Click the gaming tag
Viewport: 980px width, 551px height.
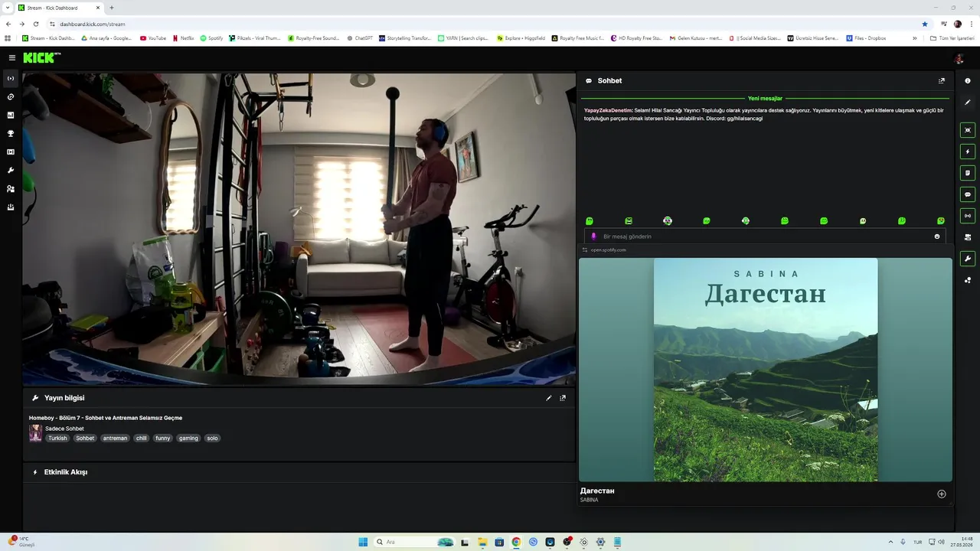pyautogui.click(x=188, y=439)
